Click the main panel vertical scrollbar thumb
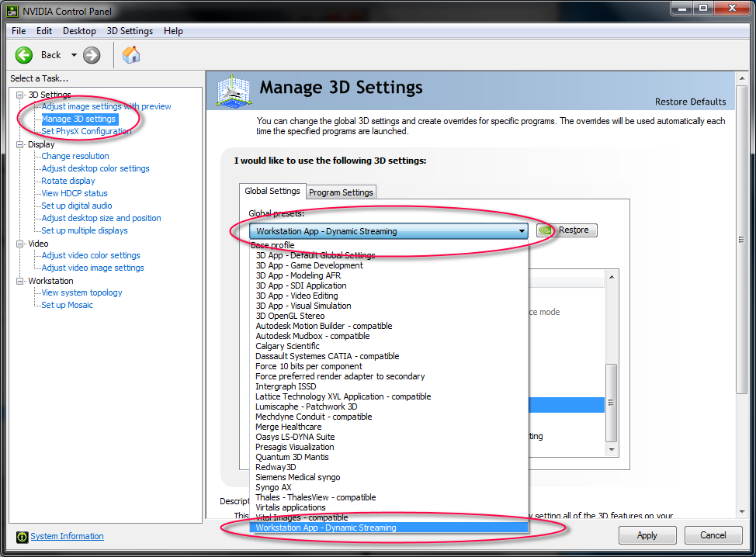This screenshot has width=756, height=557. pyautogui.click(x=741, y=240)
